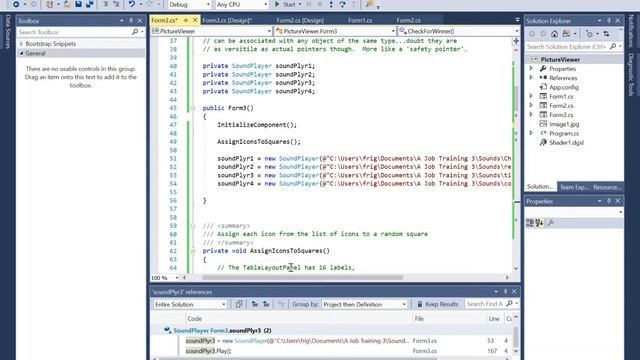Select Form3.cs in Solution Explorer

click(561, 115)
